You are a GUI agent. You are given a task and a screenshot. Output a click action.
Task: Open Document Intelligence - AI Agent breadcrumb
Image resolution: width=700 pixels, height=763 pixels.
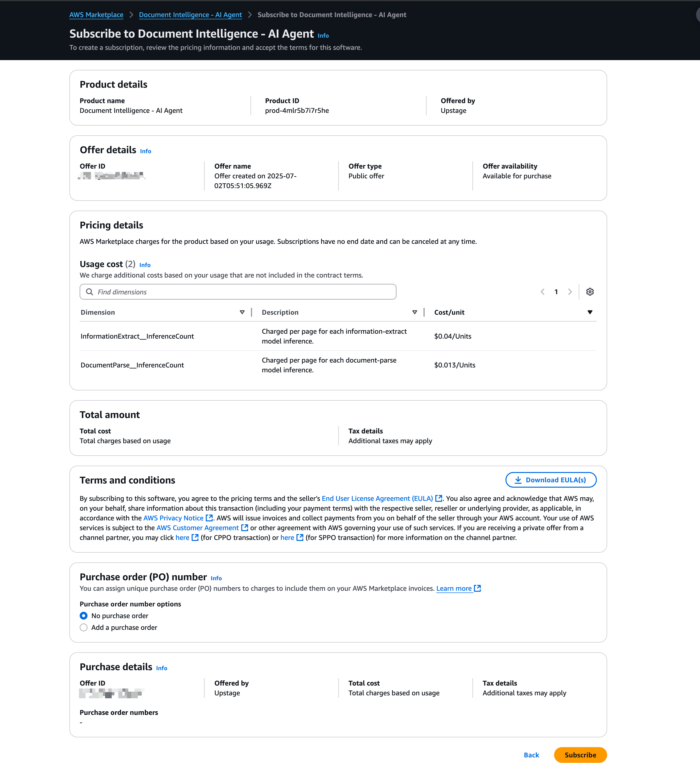(190, 15)
